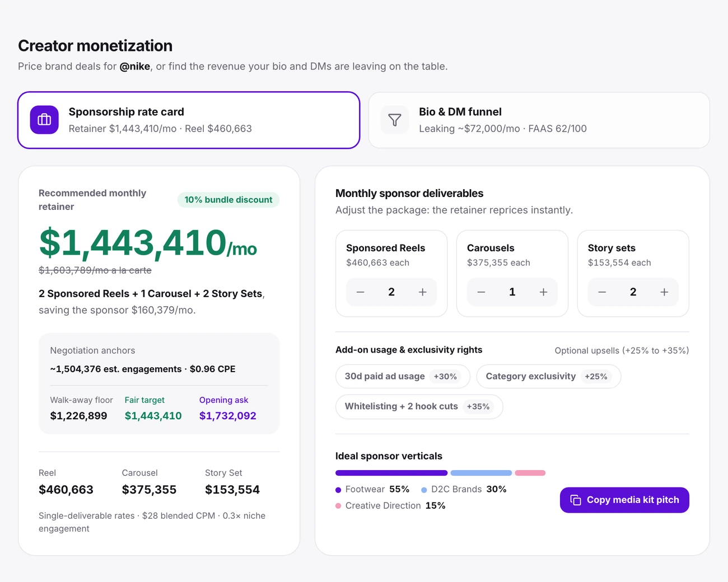Click the Ideal sponsor verticals heading
This screenshot has height=582, width=728.
tap(389, 456)
